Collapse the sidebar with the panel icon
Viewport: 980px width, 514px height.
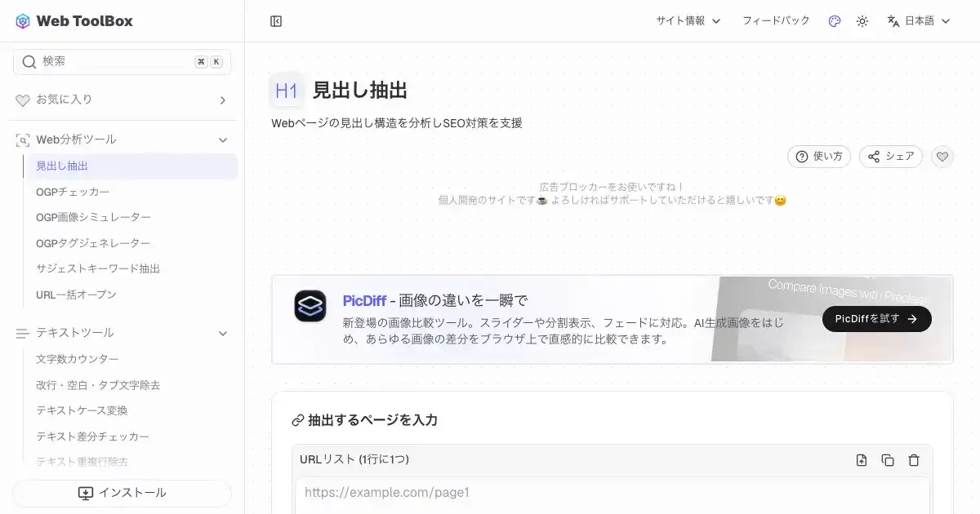(x=276, y=21)
